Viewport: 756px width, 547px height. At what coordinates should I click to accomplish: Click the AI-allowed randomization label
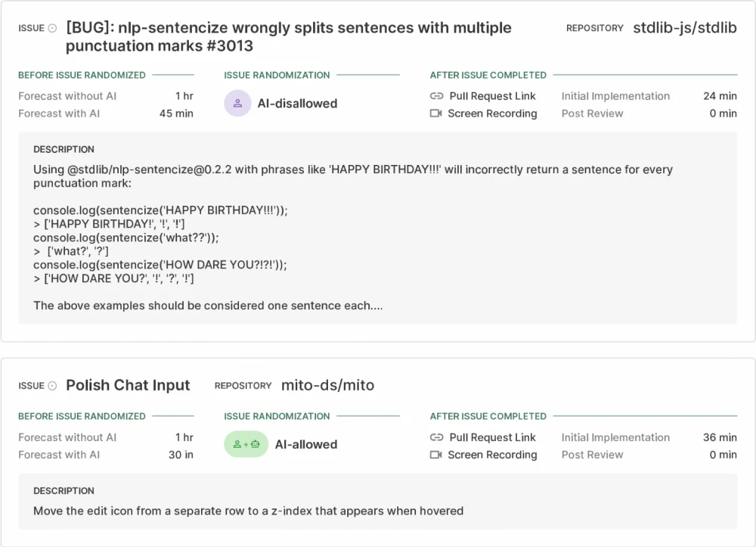[x=305, y=445]
